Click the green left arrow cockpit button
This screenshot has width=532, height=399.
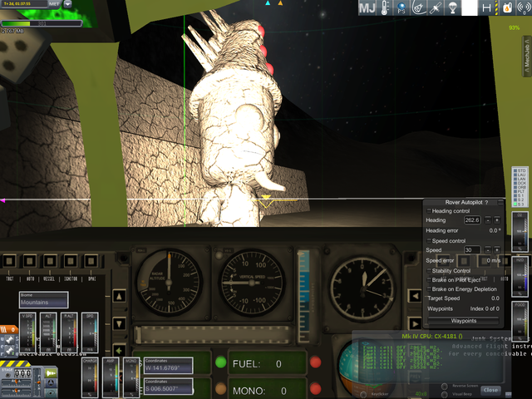pos(119,350)
